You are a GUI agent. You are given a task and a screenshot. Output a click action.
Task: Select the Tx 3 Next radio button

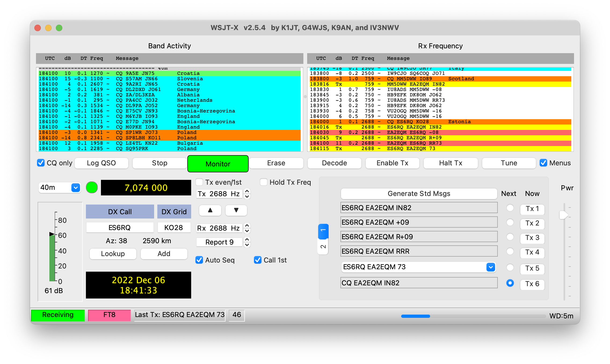tap(510, 237)
